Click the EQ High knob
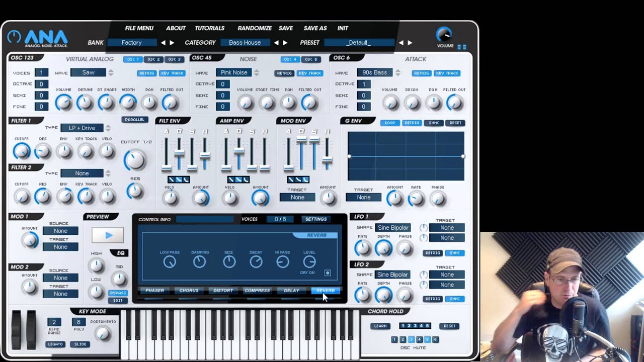This screenshot has height=362, width=644. pyautogui.click(x=96, y=265)
